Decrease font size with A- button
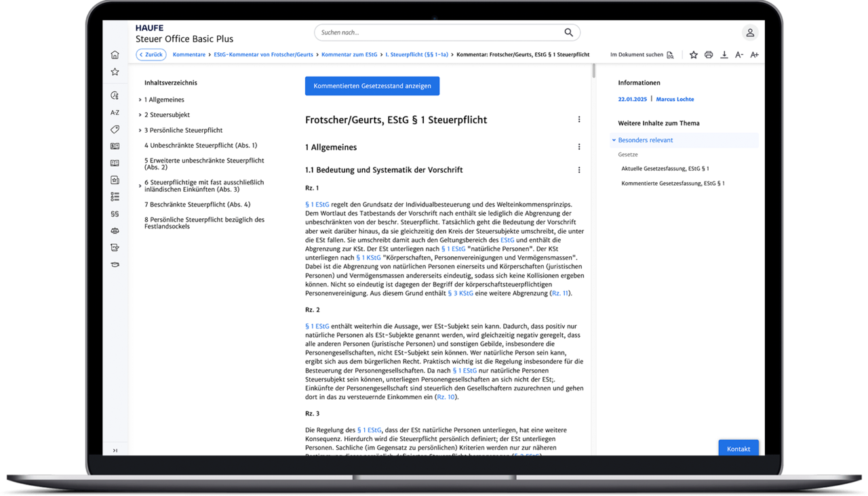 point(739,55)
